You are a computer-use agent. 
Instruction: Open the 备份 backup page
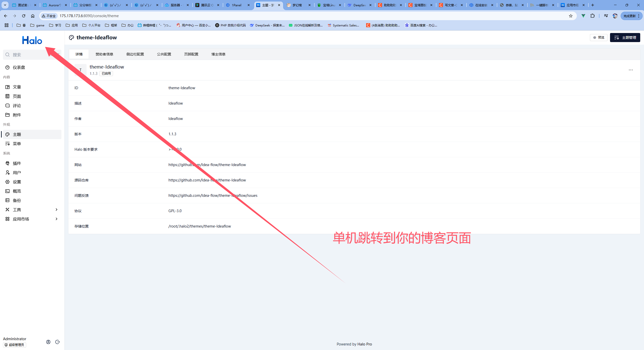pos(17,200)
